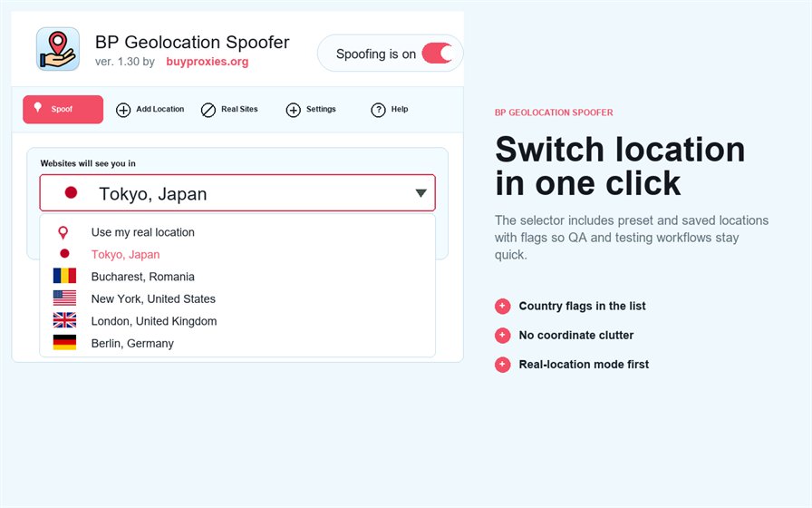Click the Real-location mode first text
The image size is (812, 508).
point(584,364)
